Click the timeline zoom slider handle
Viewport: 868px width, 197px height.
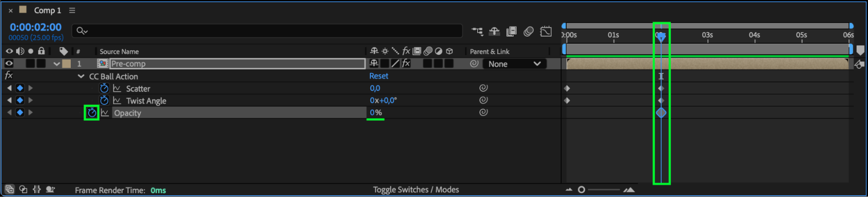(581, 190)
